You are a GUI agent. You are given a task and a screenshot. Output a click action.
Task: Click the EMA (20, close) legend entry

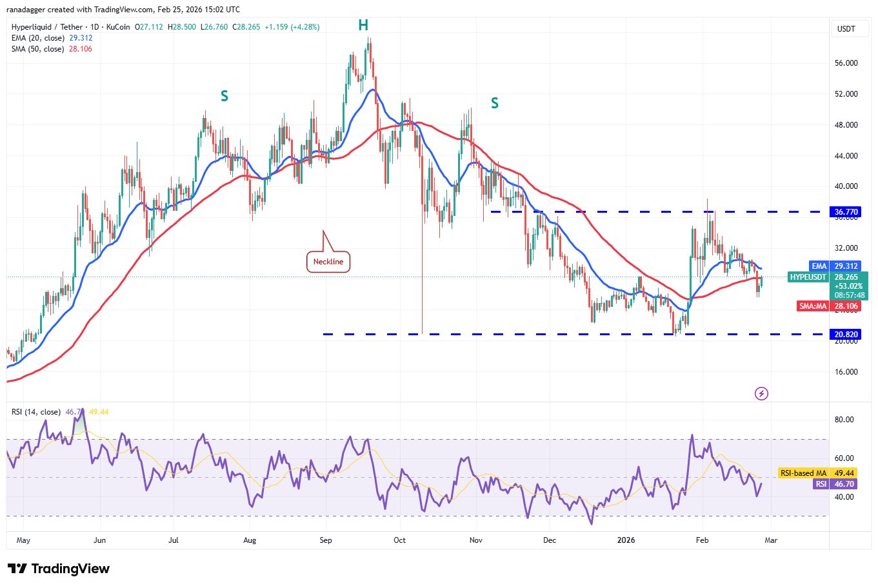(37, 38)
